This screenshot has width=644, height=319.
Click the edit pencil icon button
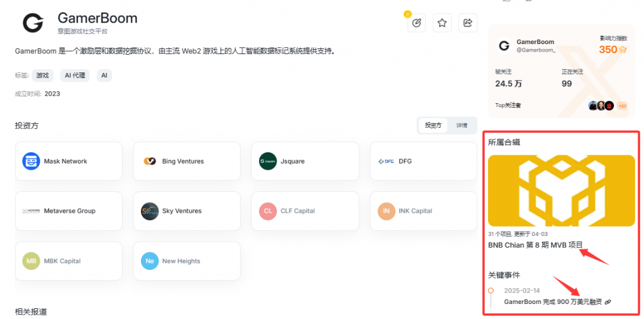(416, 23)
